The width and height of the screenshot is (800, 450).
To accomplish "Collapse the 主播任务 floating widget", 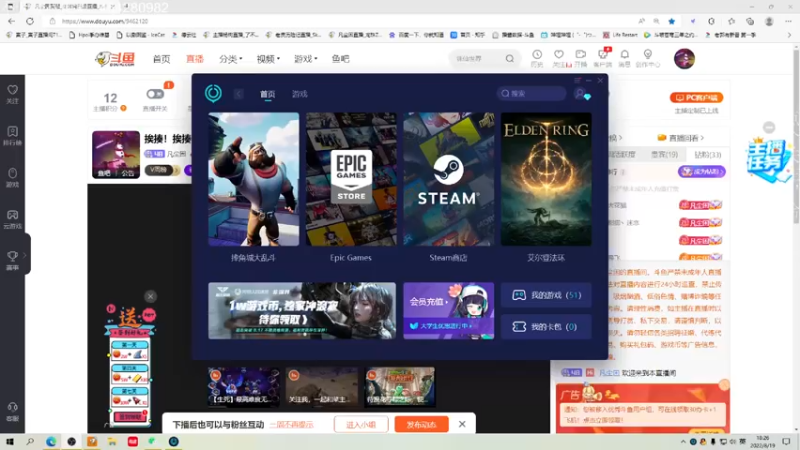I will click(769, 127).
